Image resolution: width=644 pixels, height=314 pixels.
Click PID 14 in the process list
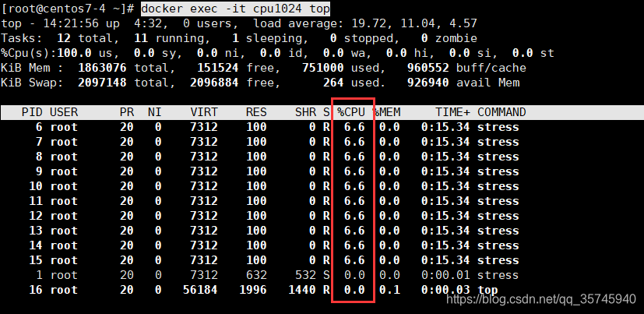pyautogui.click(x=36, y=245)
